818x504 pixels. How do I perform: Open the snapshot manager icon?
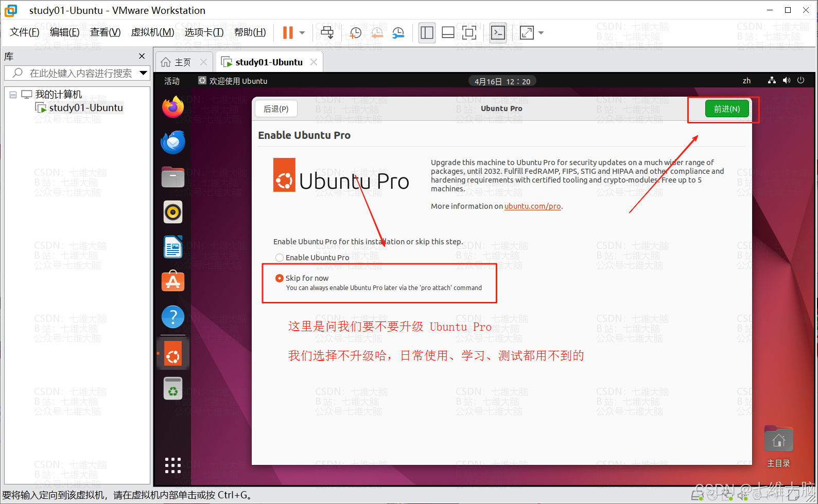coord(398,33)
